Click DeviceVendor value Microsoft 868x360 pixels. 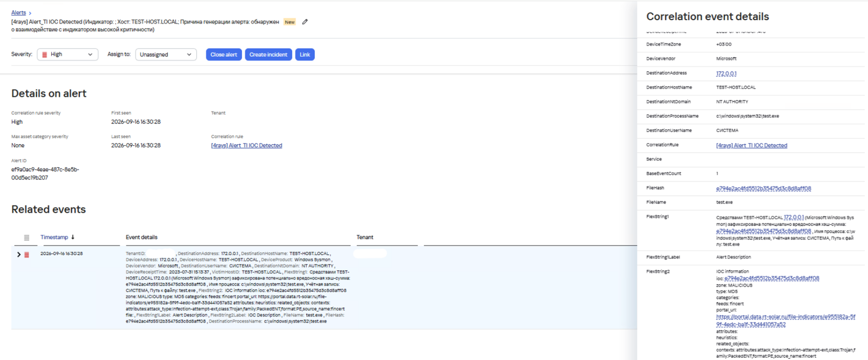[x=726, y=59]
